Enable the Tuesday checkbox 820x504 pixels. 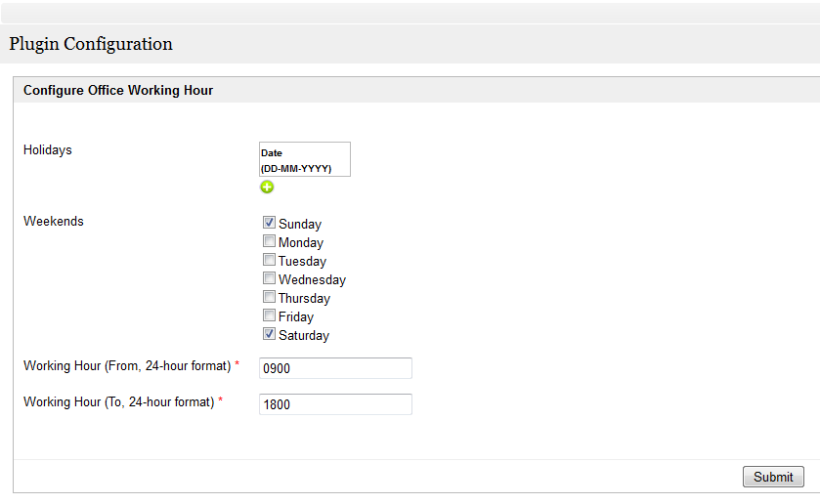tap(269, 260)
